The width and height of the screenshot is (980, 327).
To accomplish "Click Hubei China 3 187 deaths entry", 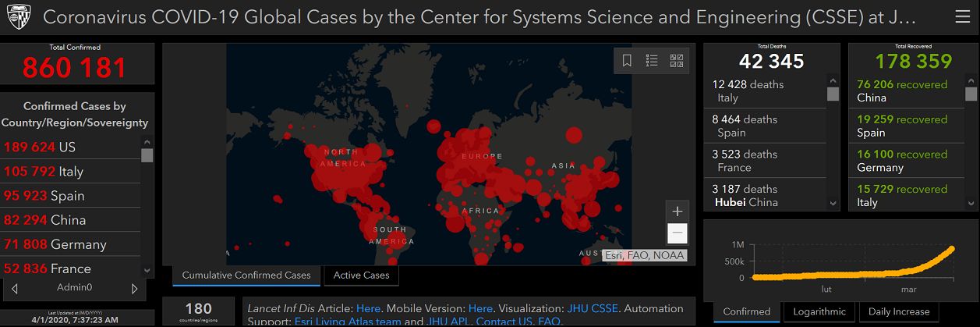I will pos(765,194).
